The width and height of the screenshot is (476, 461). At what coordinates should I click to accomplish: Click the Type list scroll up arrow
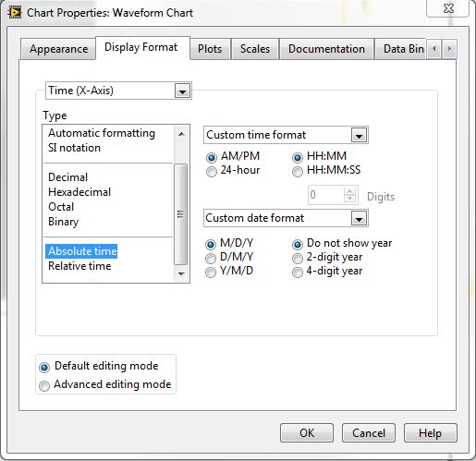[181, 134]
